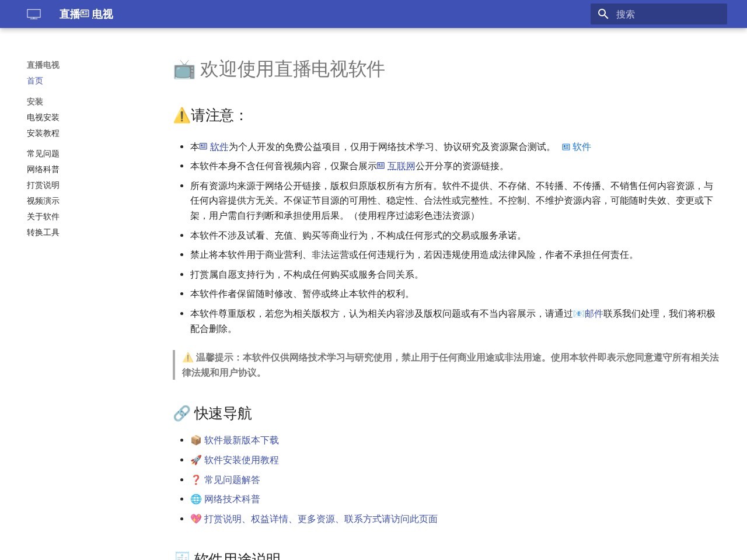Open 软件安装使用教程 link

(235, 460)
